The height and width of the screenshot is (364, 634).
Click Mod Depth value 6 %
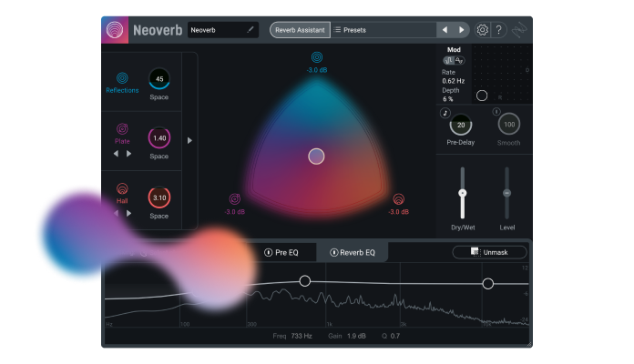(447, 99)
